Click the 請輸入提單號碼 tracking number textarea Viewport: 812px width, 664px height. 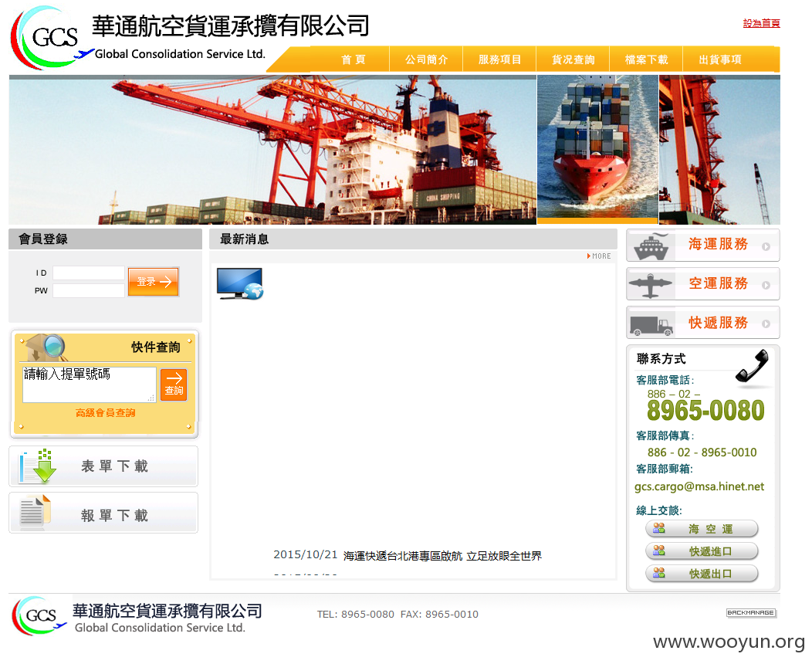point(89,385)
